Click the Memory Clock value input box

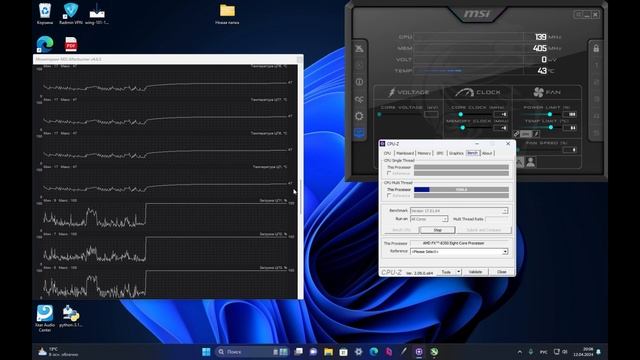click(x=500, y=128)
